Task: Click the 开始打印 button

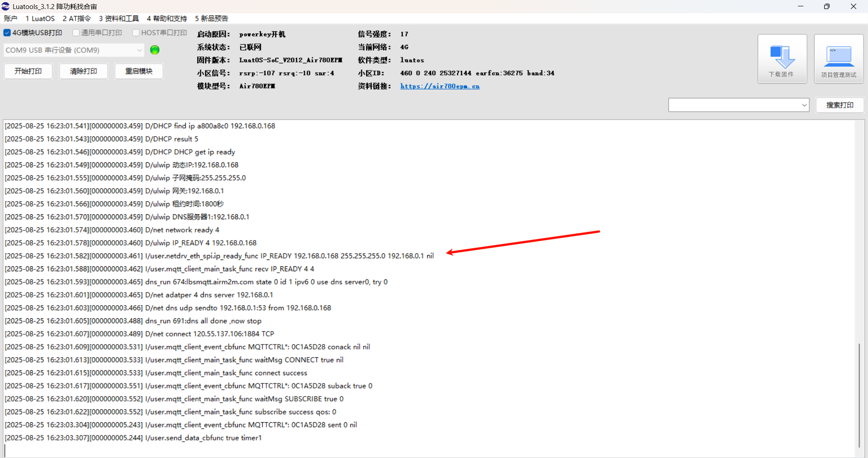Action: coord(28,71)
